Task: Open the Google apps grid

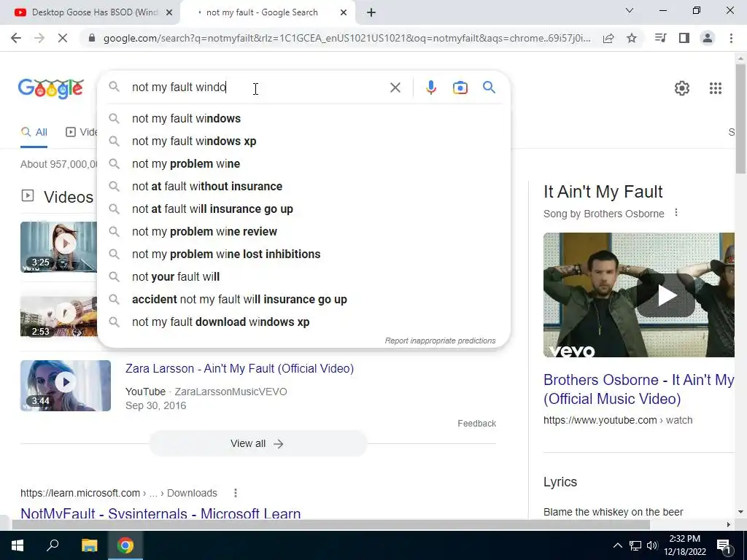Action: point(716,88)
